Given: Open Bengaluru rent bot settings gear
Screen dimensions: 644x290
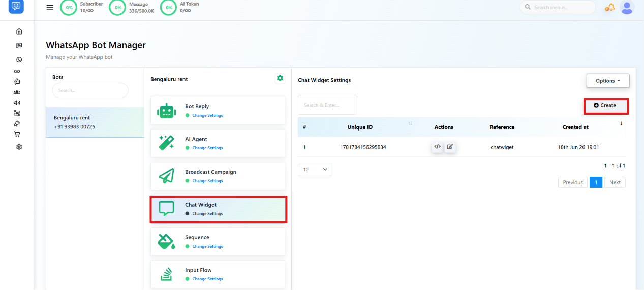Looking at the screenshot, I should click(280, 78).
